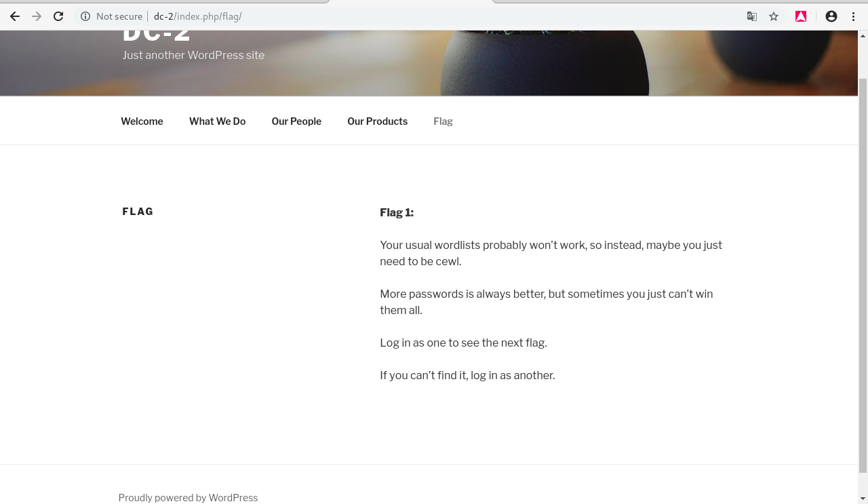Navigate to Our Products page
The width and height of the screenshot is (868, 504).
[x=378, y=121]
